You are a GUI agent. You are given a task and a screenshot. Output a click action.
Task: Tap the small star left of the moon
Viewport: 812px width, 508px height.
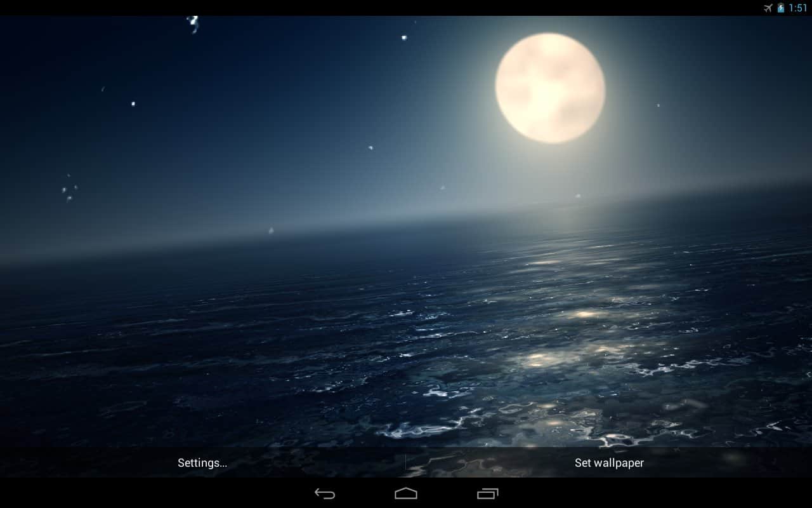pyautogui.click(x=403, y=37)
